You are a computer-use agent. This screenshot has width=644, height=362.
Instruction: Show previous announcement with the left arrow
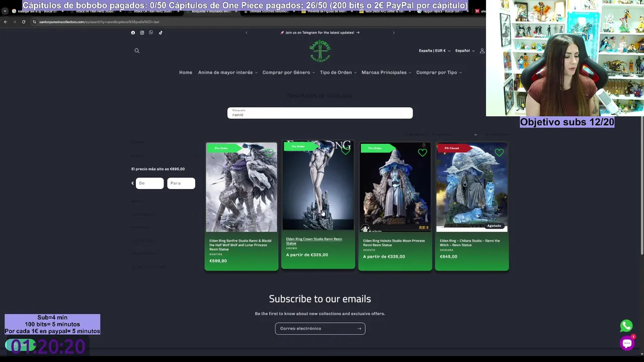tap(247, 33)
